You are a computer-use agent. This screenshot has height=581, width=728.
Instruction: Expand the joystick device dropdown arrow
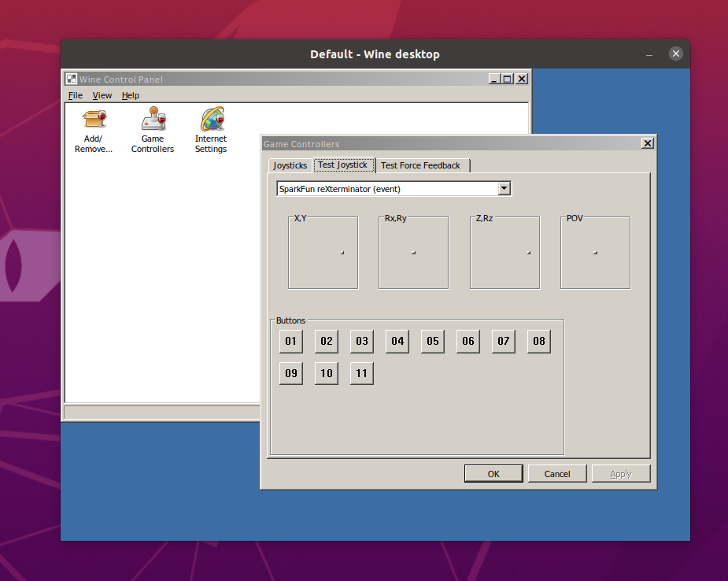coord(504,189)
